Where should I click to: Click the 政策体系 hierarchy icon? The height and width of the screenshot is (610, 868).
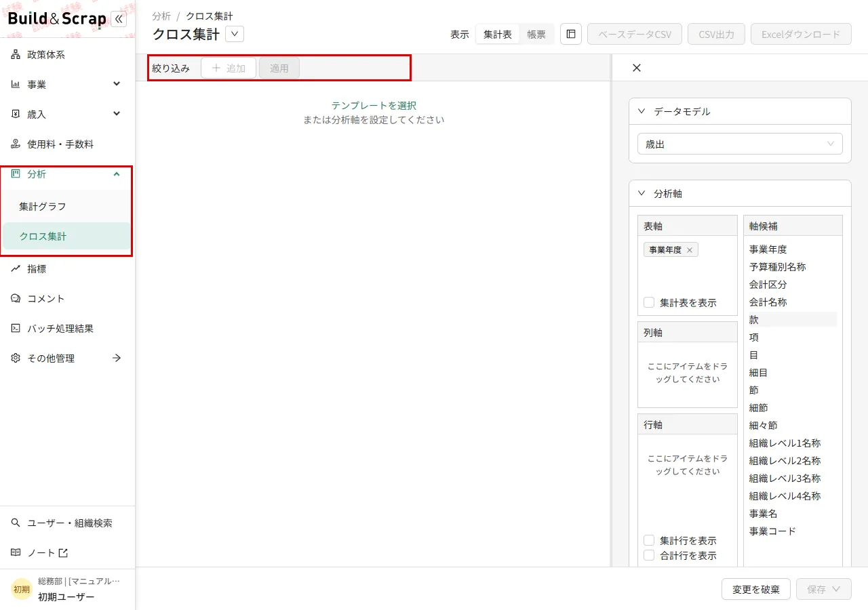[x=16, y=55]
